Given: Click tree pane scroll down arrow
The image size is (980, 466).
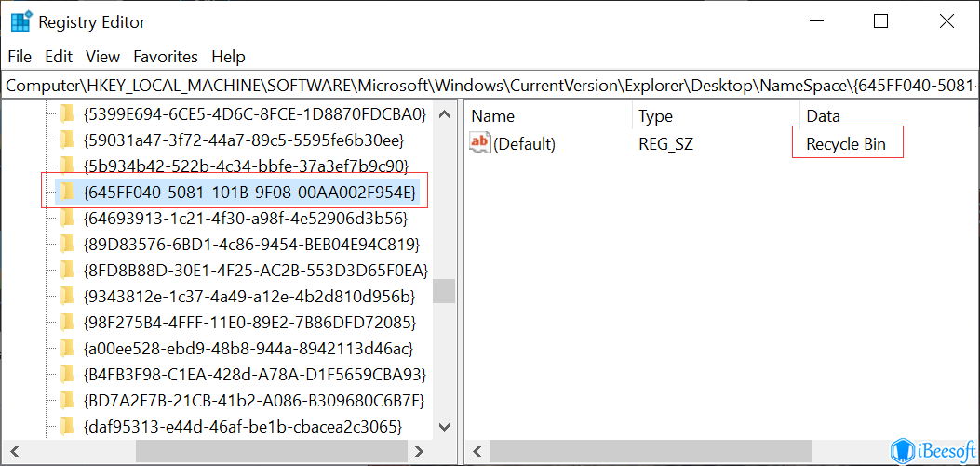Looking at the screenshot, I should point(444,427).
